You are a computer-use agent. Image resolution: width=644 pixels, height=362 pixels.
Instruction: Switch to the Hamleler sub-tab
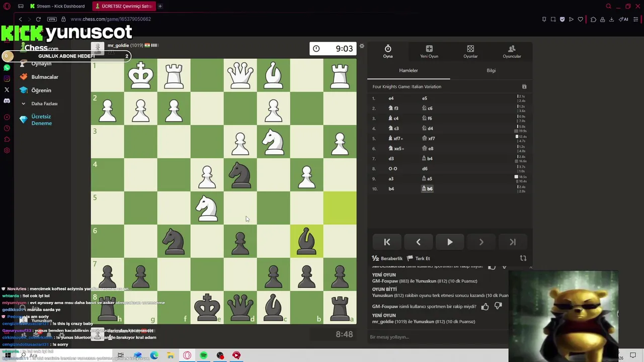[x=409, y=70]
